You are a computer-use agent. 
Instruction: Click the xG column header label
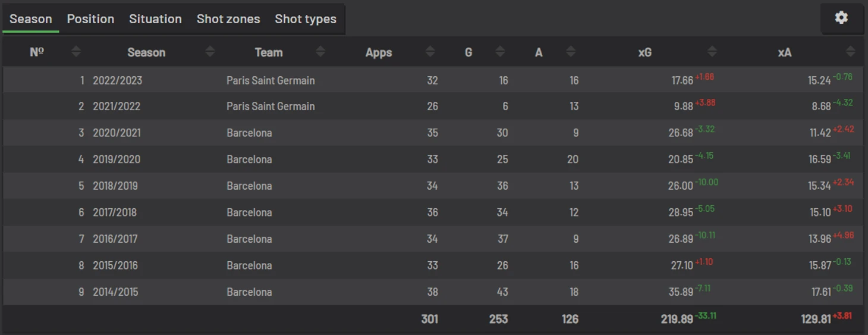(645, 52)
